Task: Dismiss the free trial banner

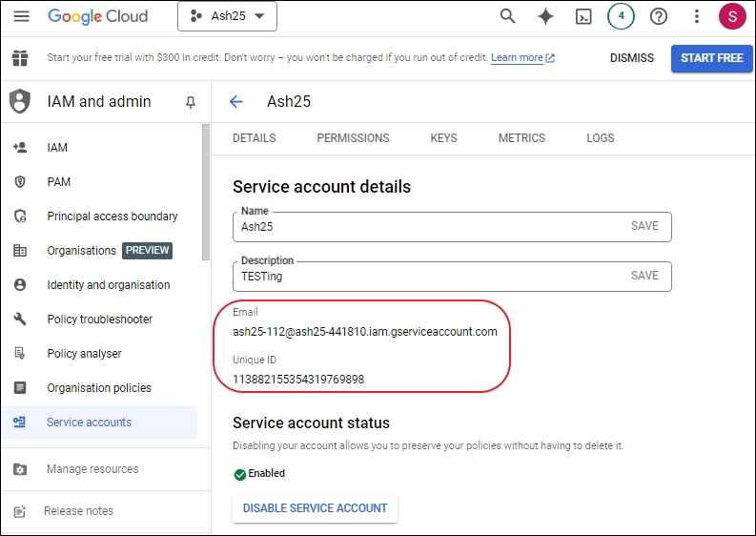Action: (x=632, y=58)
